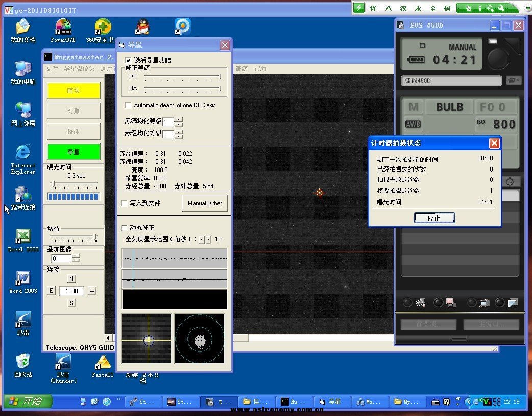Launch Word 2003 from the desktop
The image size is (532, 416).
point(23,282)
